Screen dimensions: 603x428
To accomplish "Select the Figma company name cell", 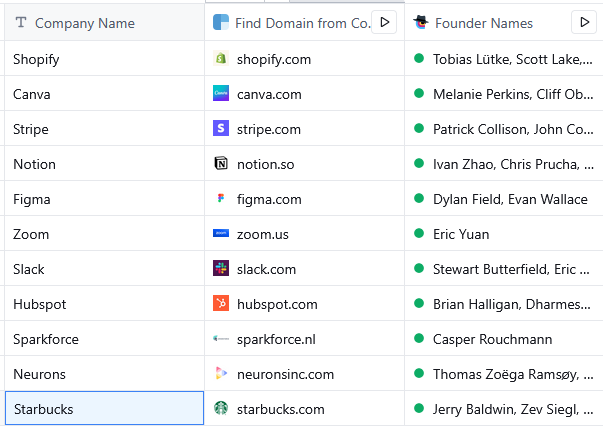I will 104,198.
